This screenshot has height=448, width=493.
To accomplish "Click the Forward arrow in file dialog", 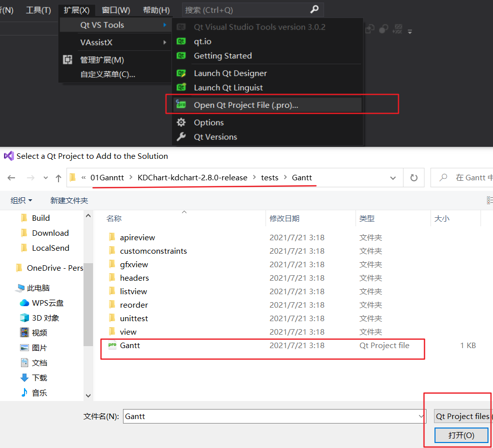I will [x=30, y=178].
